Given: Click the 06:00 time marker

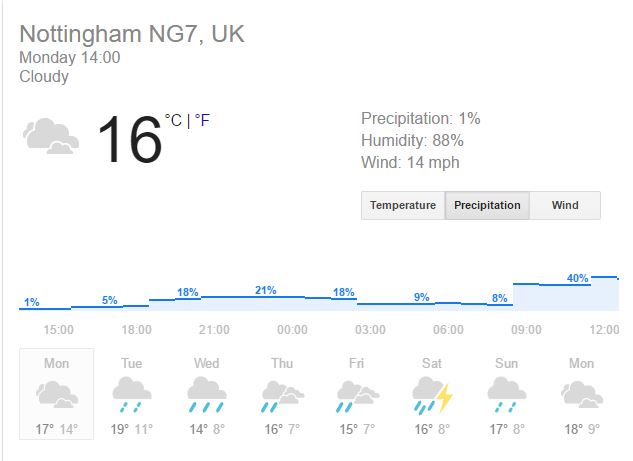Looking at the screenshot, I should (x=448, y=330).
